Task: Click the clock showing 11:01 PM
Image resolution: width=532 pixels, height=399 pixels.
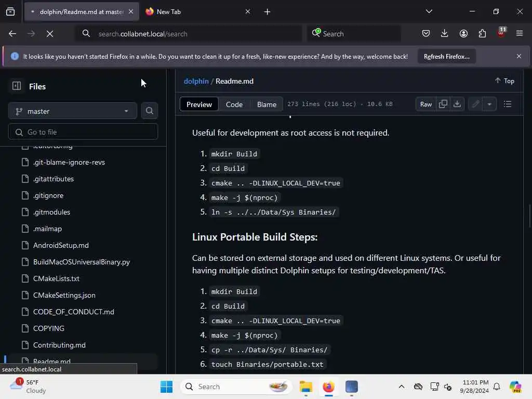Action: [x=474, y=387]
